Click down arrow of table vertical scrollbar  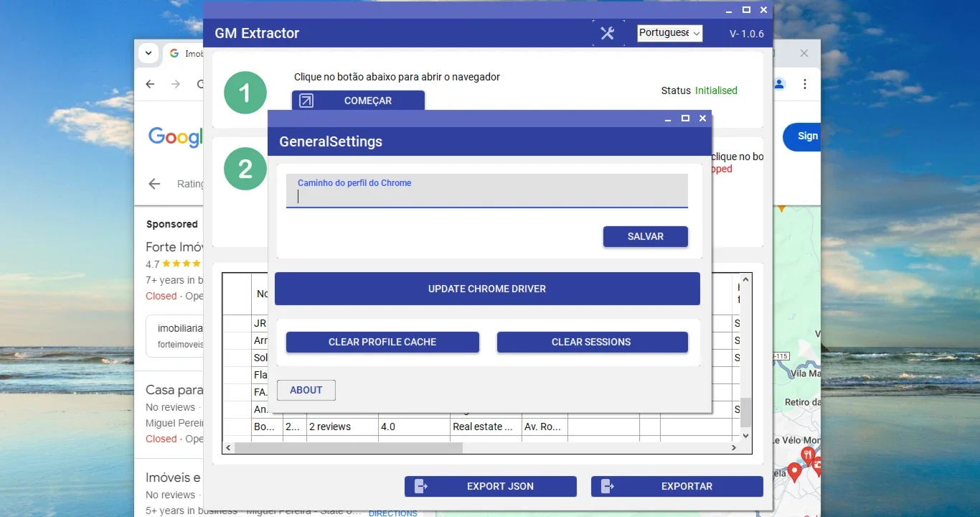[745, 436]
